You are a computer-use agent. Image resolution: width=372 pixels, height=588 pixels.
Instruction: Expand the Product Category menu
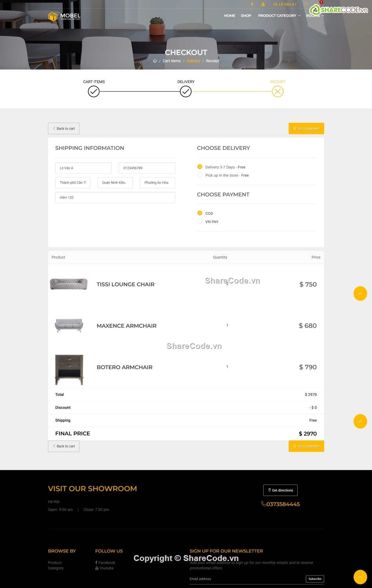[x=279, y=16]
